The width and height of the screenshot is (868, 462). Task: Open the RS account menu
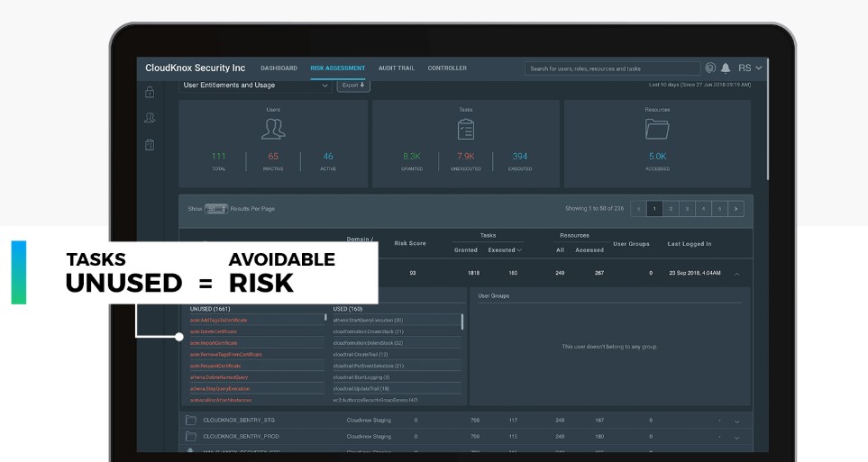(x=750, y=68)
